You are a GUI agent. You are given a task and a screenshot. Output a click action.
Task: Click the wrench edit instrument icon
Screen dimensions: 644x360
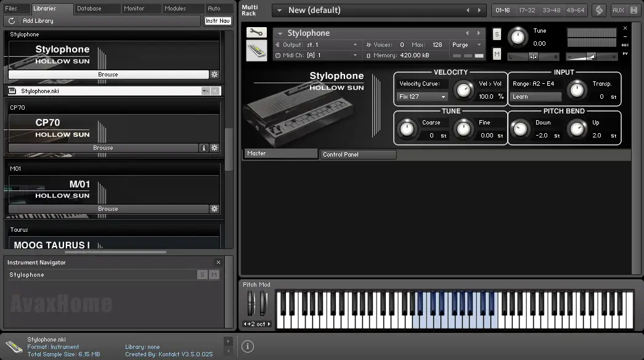(x=256, y=32)
